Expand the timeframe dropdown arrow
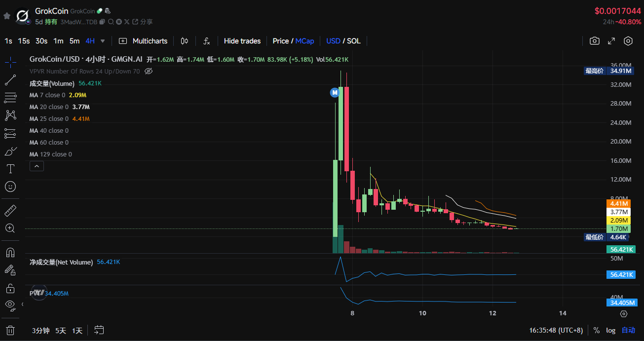The width and height of the screenshot is (644, 341). tap(103, 41)
